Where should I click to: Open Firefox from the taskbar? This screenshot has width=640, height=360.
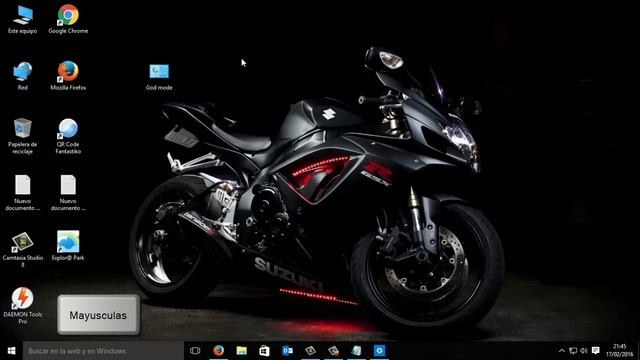218,351
